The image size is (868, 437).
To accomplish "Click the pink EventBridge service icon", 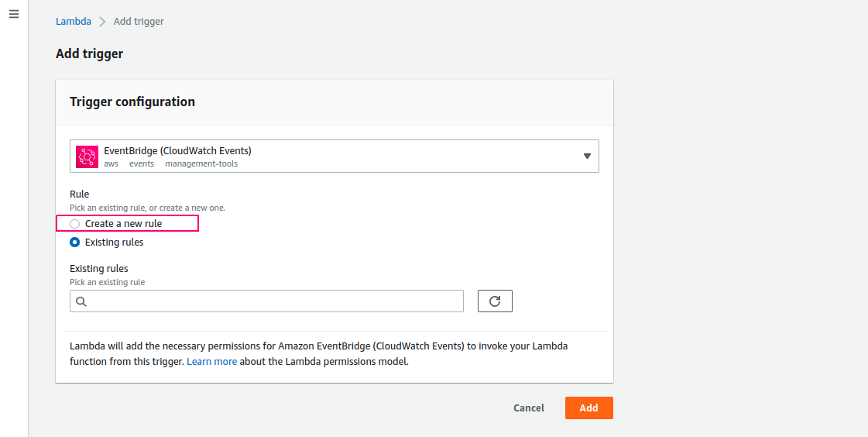I will [x=87, y=157].
